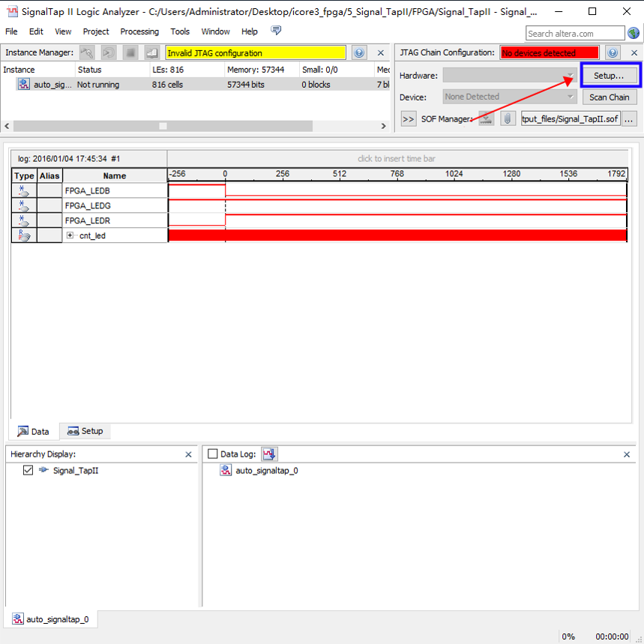Viewport: 644px width, 644px height.
Task: Click the Data Log save icon
Action: click(x=269, y=454)
